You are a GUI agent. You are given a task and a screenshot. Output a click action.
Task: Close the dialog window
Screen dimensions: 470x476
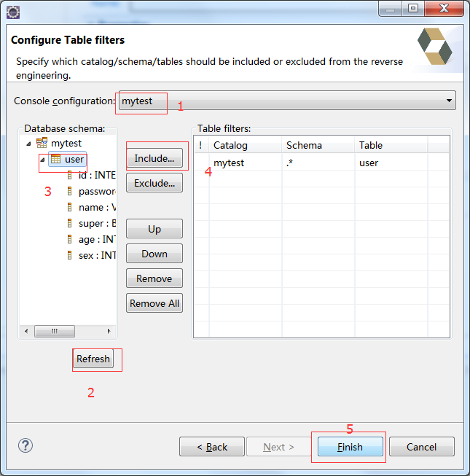tap(444, 8)
